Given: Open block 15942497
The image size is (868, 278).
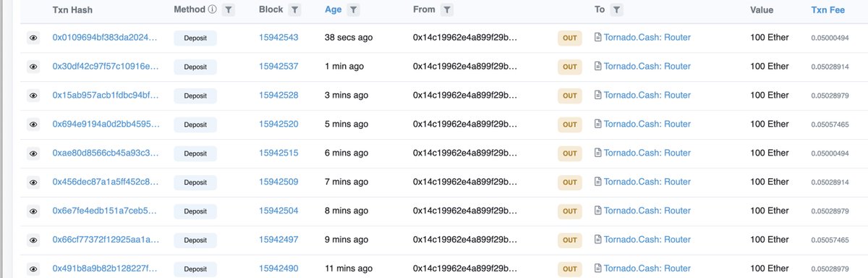Looking at the screenshot, I should pos(278,240).
